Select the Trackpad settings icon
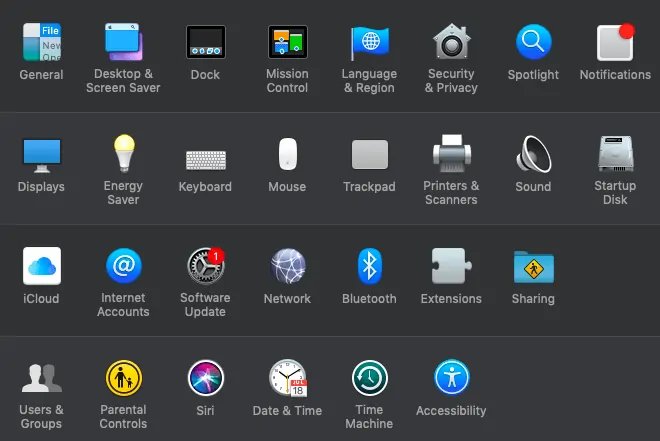Screen dimensions: 660x441 (x=370, y=155)
